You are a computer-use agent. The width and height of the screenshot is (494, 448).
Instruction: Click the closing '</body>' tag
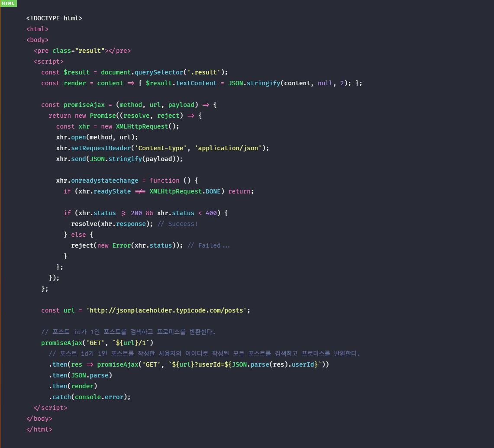pos(39,419)
